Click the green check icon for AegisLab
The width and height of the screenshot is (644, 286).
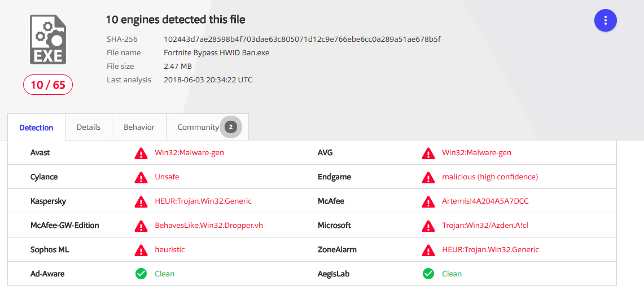428,274
